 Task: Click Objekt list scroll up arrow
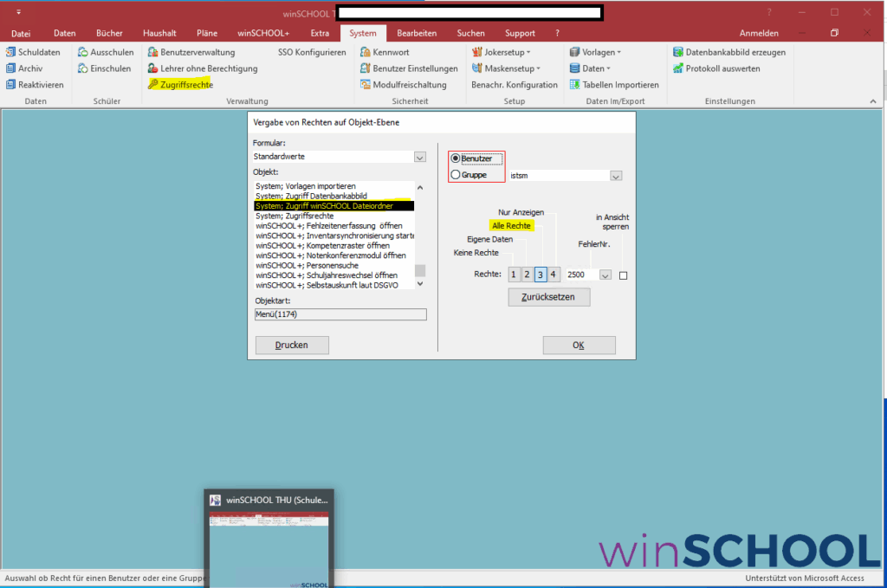pyautogui.click(x=420, y=188)
